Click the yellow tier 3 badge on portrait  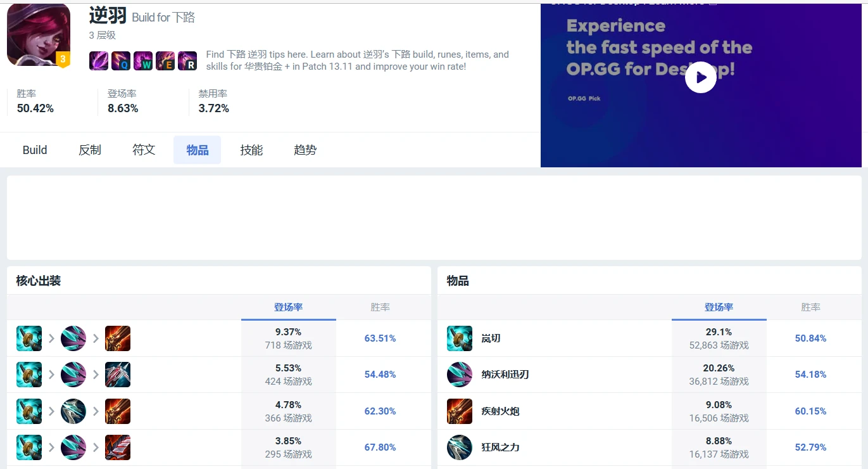63,60
